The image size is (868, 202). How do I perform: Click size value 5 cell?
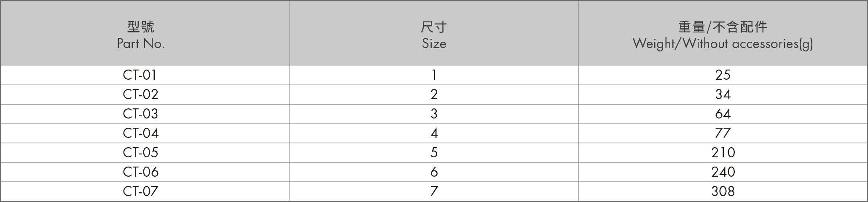(434, 153)
